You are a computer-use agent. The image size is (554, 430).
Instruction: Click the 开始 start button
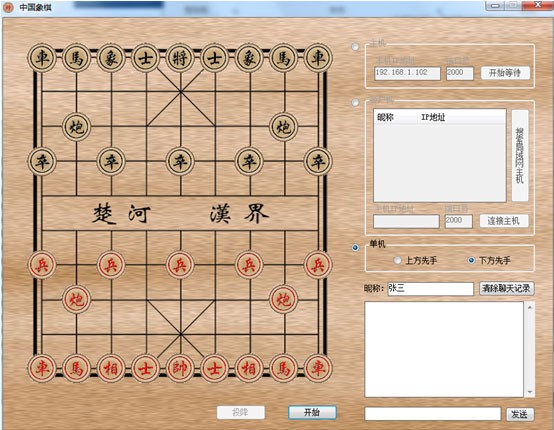[312, 412]
